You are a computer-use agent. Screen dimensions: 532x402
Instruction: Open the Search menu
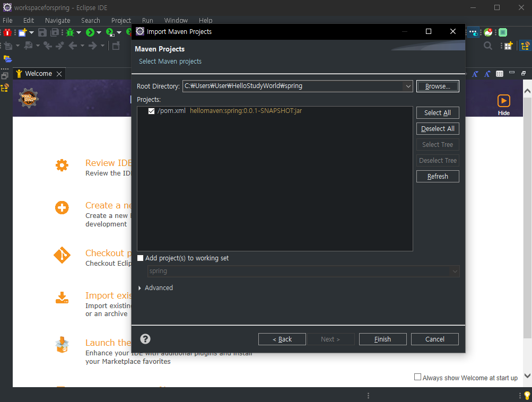click(91, 20)
